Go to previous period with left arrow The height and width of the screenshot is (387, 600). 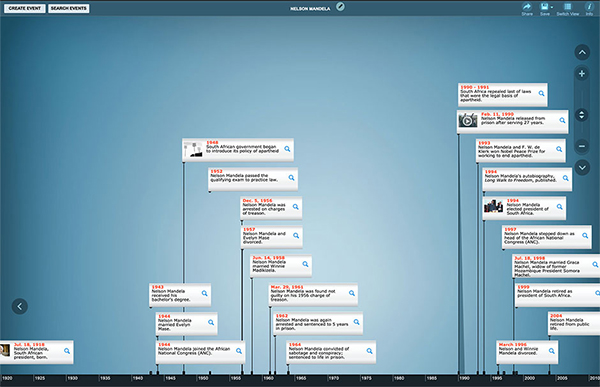click(x=20, y=306)
